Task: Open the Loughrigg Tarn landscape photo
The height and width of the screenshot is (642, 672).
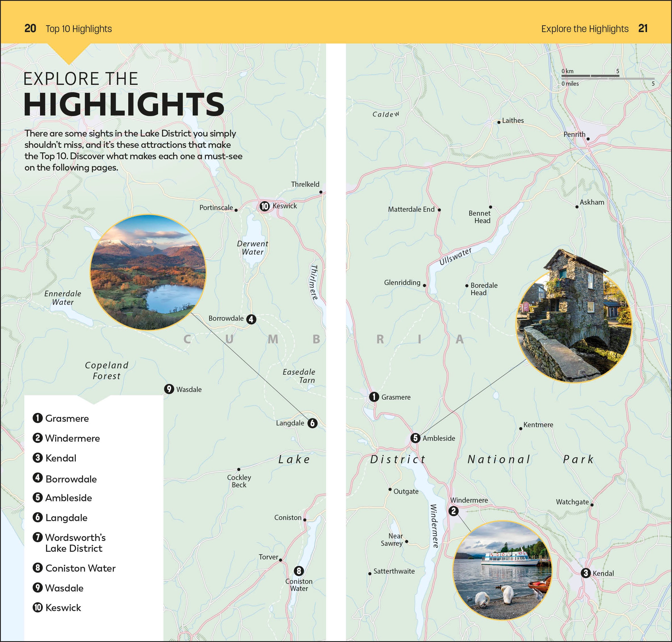Action: (x=148, y=272)
